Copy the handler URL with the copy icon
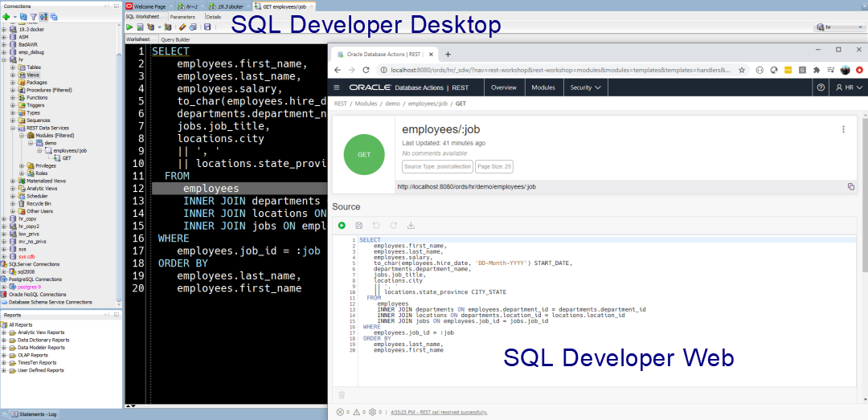Screen dimensions: 868x420 click(x=851, y=187)
